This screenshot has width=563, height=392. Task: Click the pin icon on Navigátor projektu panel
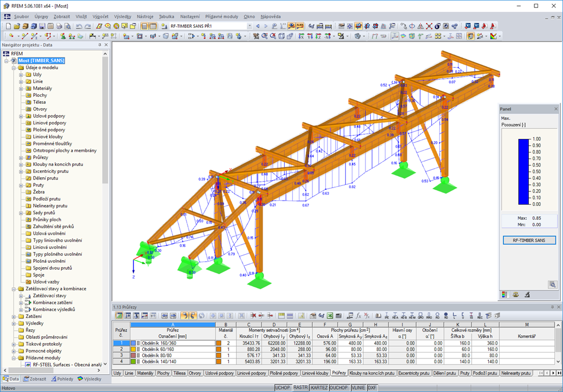coord(99,45)
